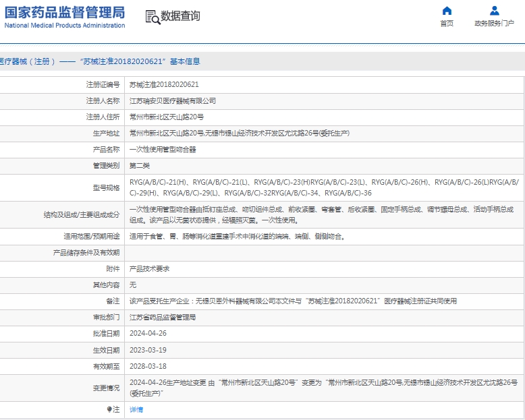Viewport: 525px width, 420px height.
Task: Click the 首页 label
Action: coord(447,24)
